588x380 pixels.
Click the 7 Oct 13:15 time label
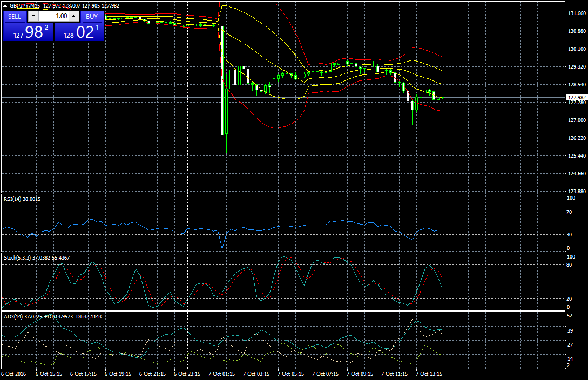coord(429,374)
